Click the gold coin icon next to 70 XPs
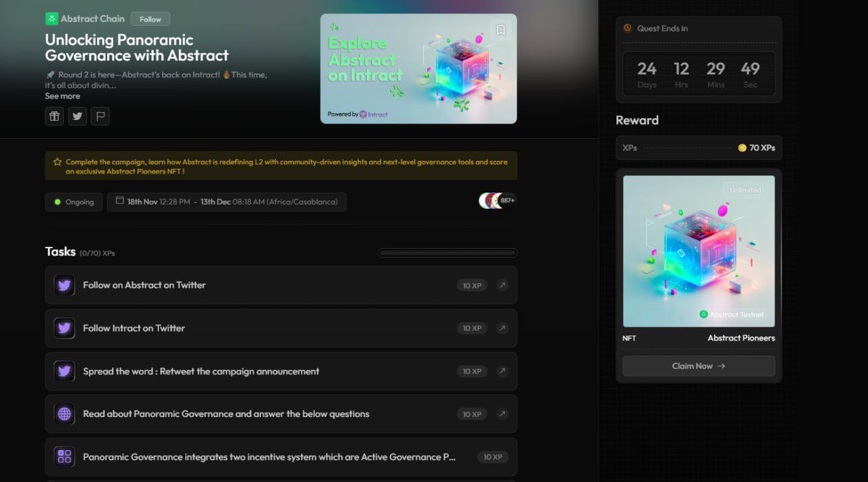The image size is (868, 482). point(742,148)
